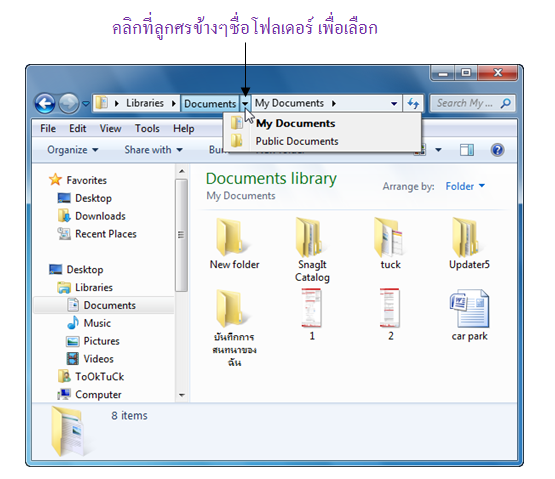Open the Music library in sidebar
The width and height of the screenshot is (555, 479).
(97, 323)
